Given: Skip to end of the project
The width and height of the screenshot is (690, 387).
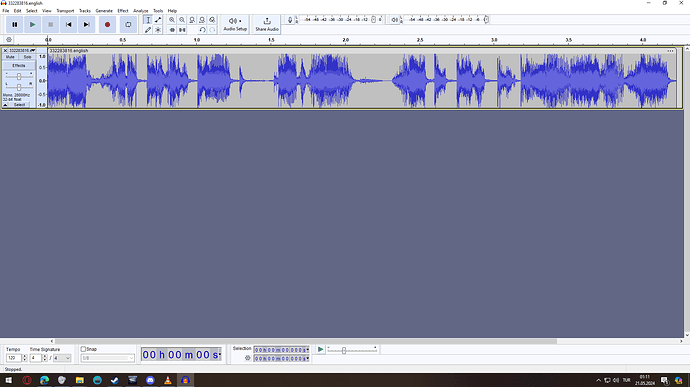Looking at the screenshot, I should click(x=87, y=25).
